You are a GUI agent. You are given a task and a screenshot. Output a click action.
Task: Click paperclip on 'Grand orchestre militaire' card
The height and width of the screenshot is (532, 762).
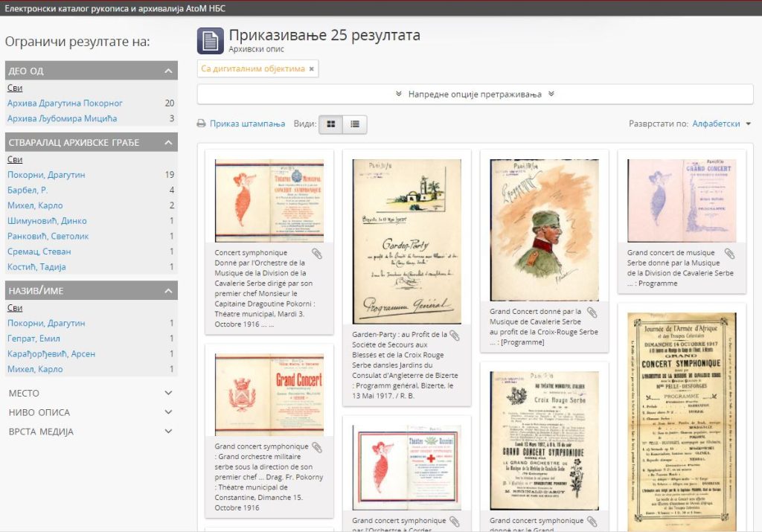click(x=317, y=447)
